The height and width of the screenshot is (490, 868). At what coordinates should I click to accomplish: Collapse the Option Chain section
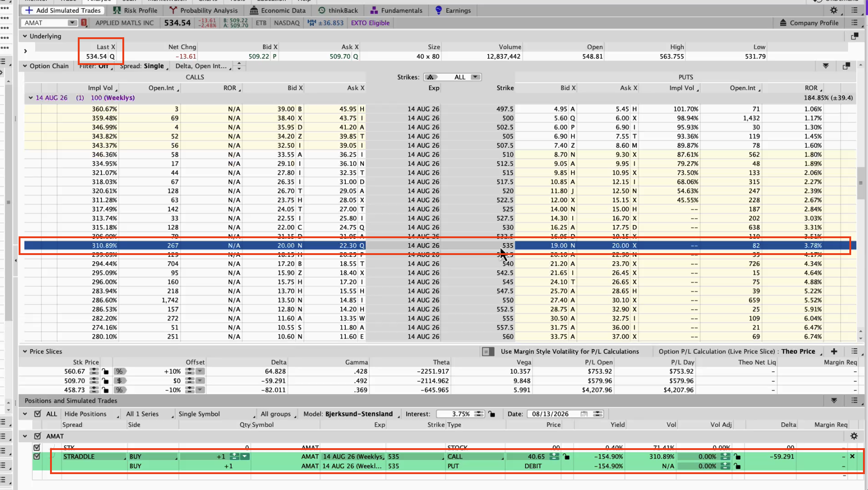(x=25, y=66)
